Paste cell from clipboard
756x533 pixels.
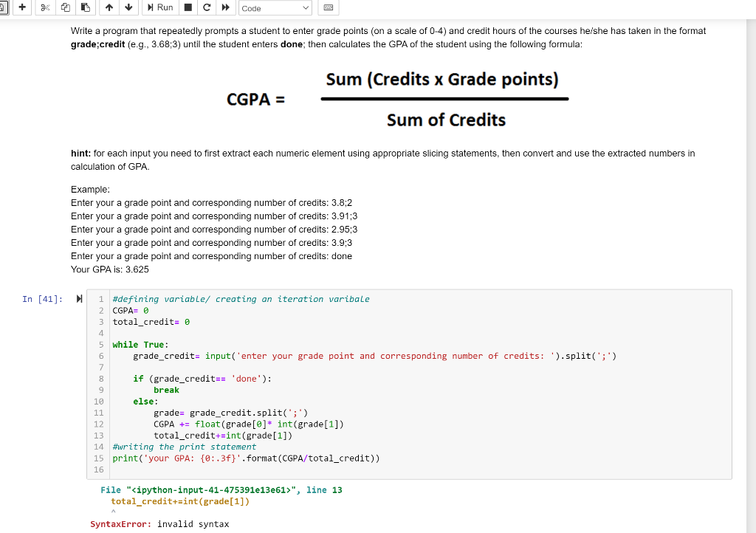pyautogui.click(x=85, y=7)
